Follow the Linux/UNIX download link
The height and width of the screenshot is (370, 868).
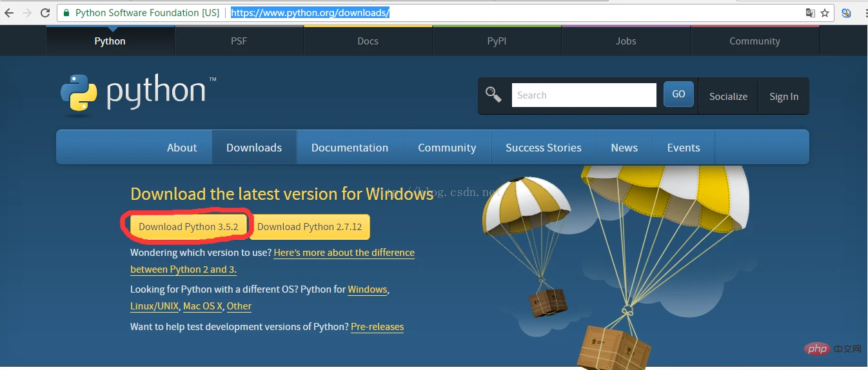point(154,306)
